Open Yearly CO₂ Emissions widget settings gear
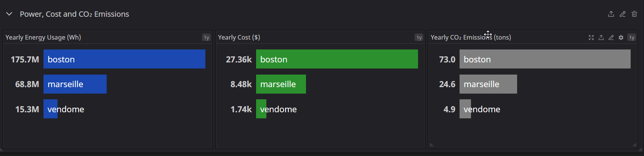The height and width of the screenshot is (156, 644). click(621, 37)
